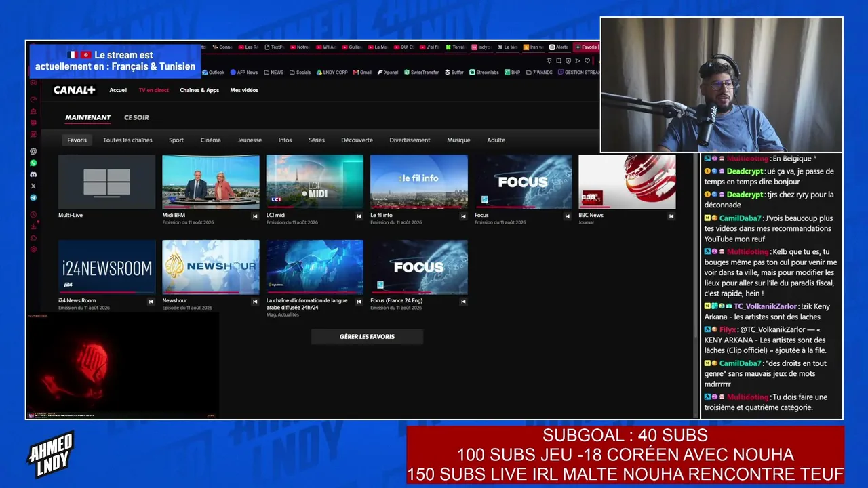Open browser history clock icon in sidebar

coord(33,215)
